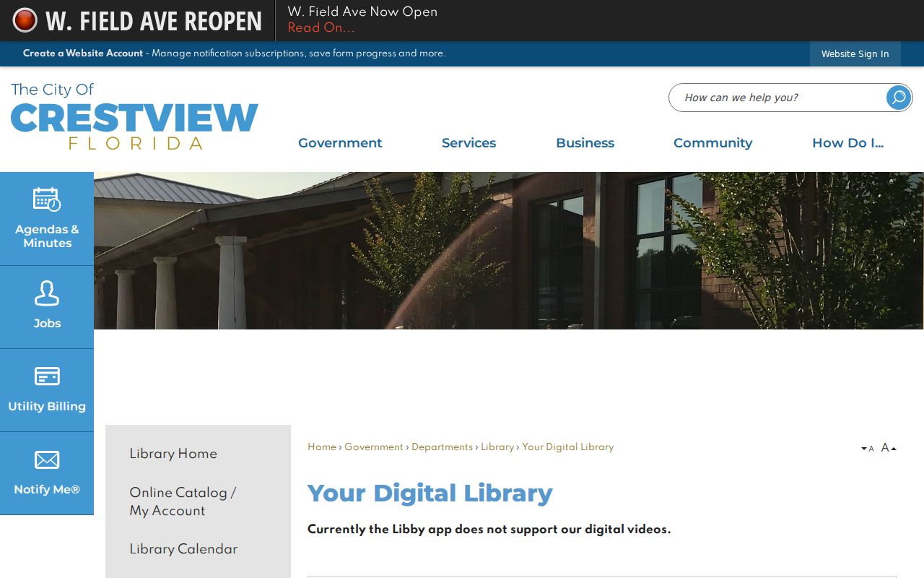
Task: Click the Your Digital Library page heading
Action: [x=430, y=493]
